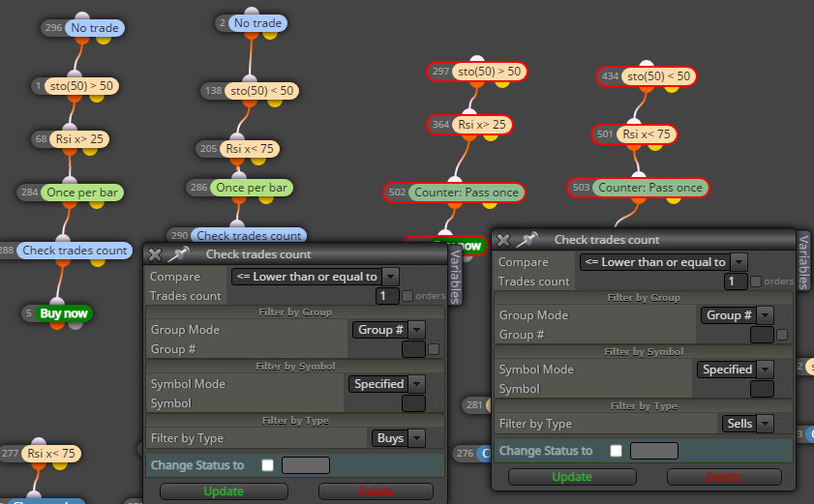Viewport: 814px width, 504px height.
Task: Click yellow output connector of node 284
Action: [96, 203]
